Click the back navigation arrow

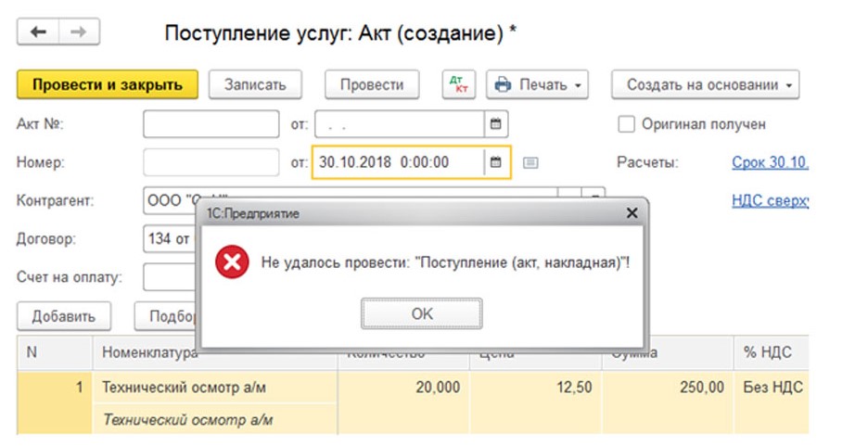tap(38, 32)
